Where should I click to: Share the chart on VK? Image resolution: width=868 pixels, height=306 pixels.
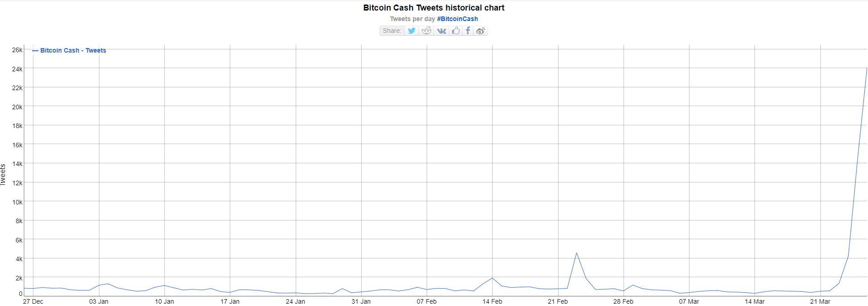(x=441, y=31)
